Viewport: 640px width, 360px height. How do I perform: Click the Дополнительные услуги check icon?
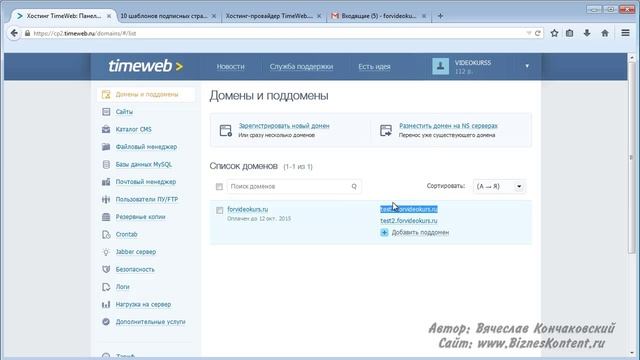(106, 322)
